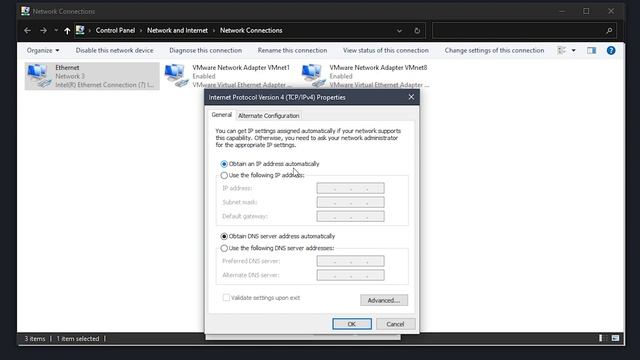This screenshot has width=640, height=360.
Task: Click the Network Connections window title icon
Action: [25, 11]
